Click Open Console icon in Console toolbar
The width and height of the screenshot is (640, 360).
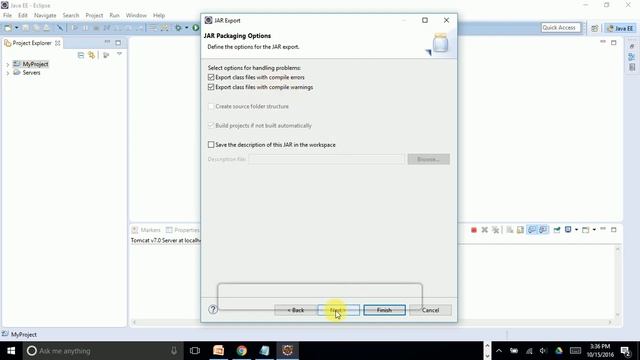pos(585,230)
